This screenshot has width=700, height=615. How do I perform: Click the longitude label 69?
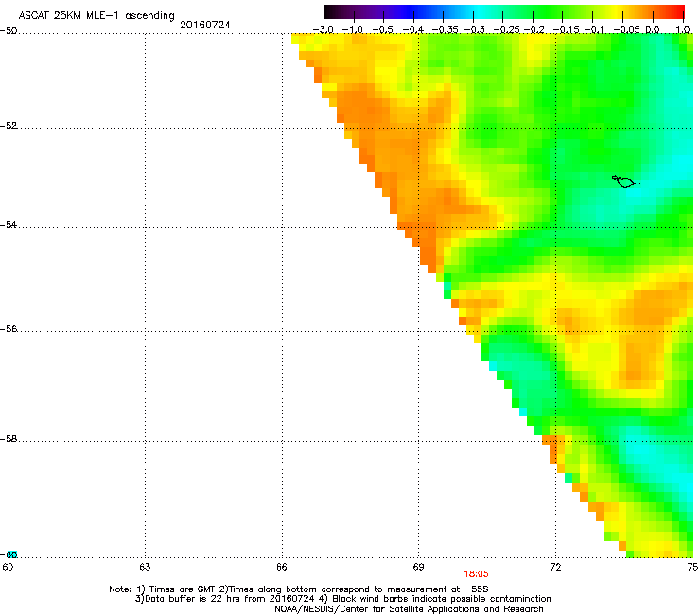pos(418,567)
